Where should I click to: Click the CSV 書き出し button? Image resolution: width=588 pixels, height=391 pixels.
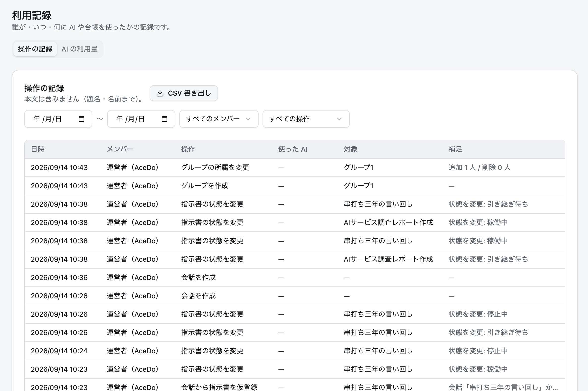tap(184, 93)
